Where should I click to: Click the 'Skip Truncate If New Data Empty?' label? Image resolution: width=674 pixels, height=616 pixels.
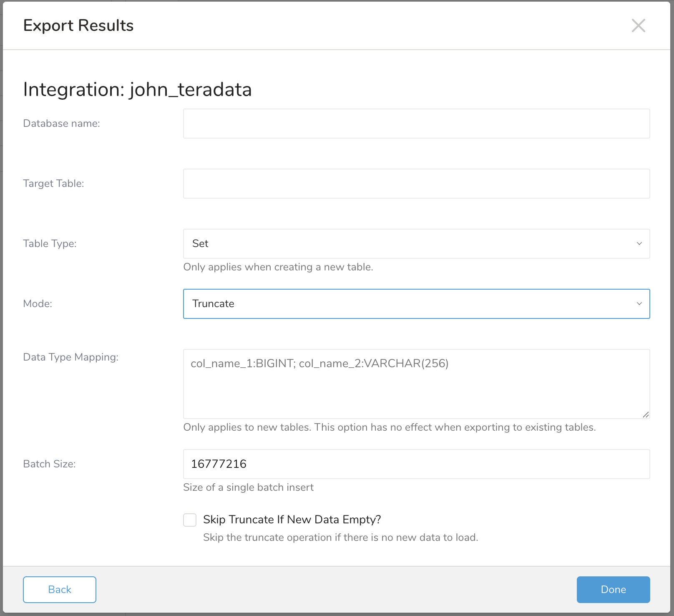[x=292, y=520]
